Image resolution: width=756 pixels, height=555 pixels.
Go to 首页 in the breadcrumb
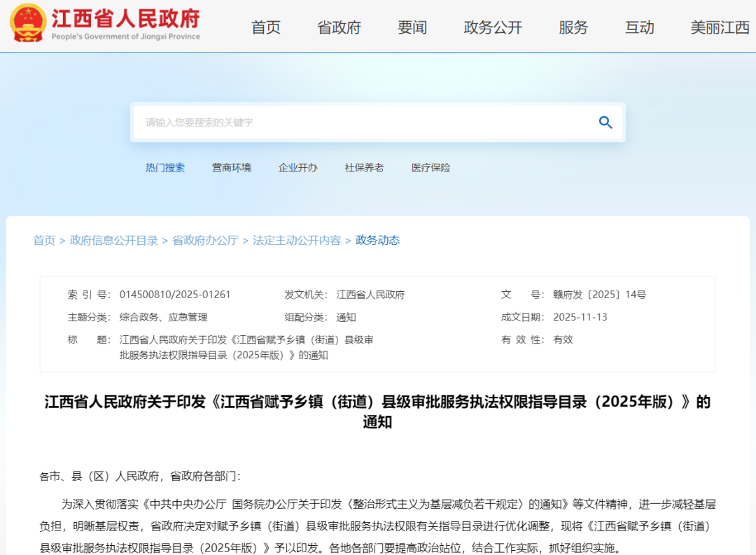44,240
